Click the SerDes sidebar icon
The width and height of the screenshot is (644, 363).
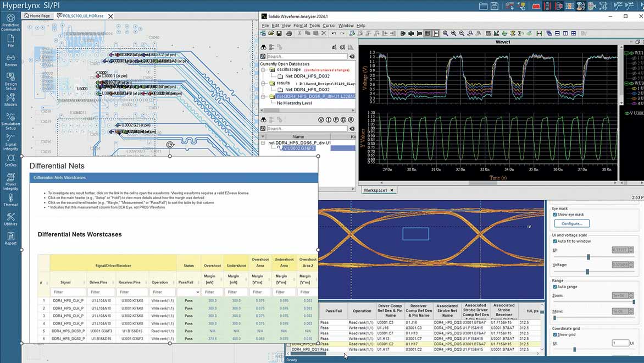pos(10,161)
